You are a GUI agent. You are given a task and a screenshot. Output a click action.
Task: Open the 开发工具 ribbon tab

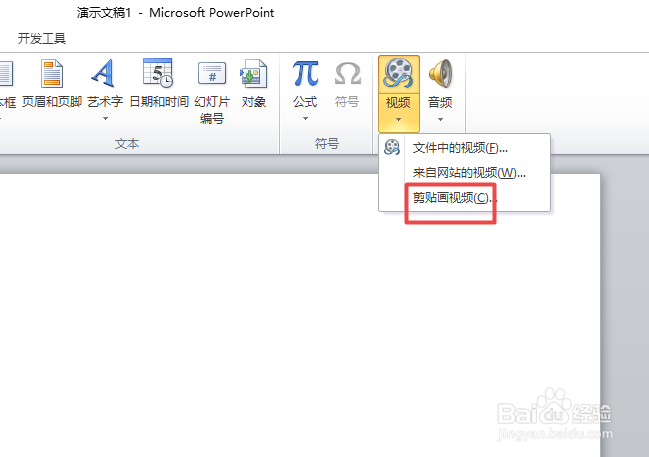pyautogui.click(x=42, y=38)
